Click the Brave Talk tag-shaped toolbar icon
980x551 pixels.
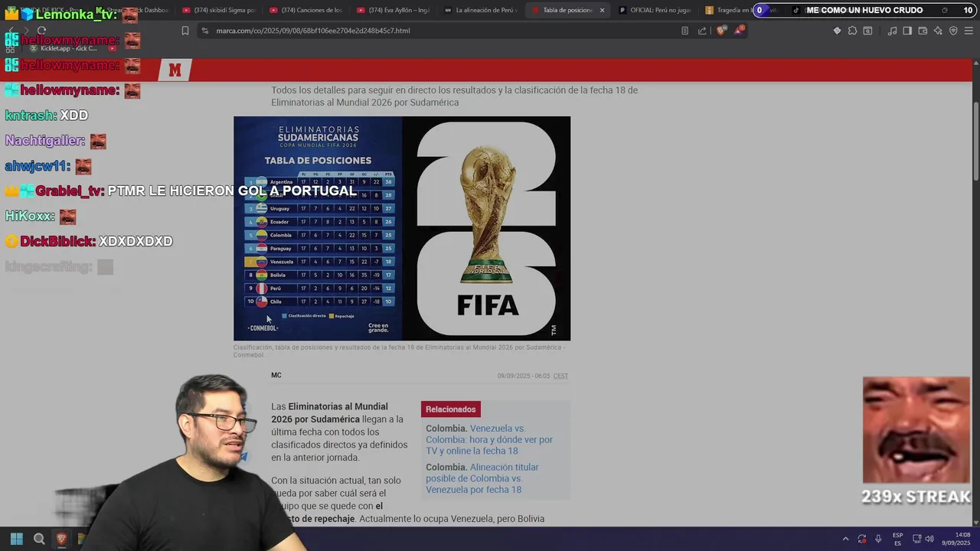(x=837, y=31)
